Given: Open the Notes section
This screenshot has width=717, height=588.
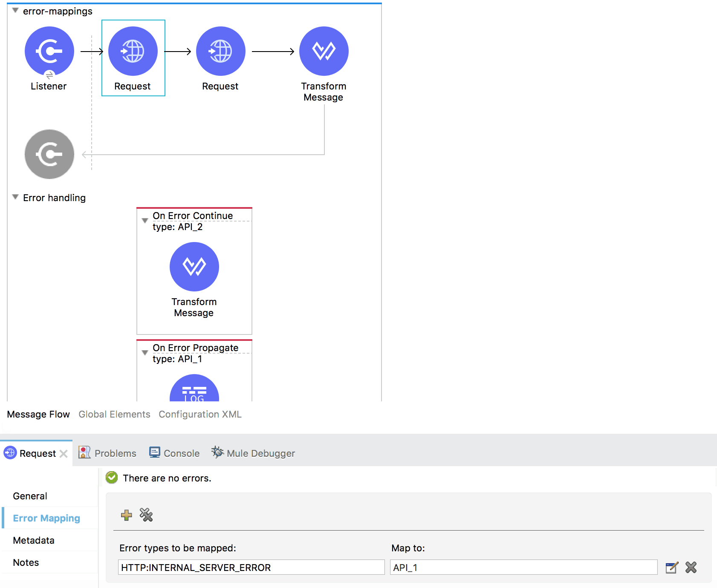Looking at the screenshot, I should [x=26, y=562].
